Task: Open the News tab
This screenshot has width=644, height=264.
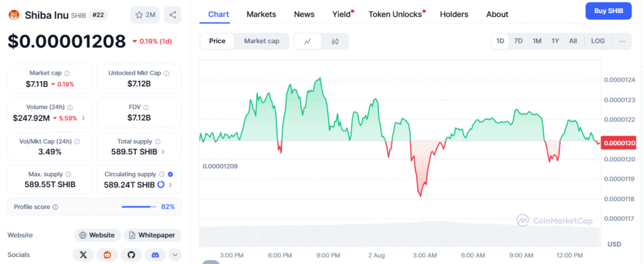Action: tap(304, 14)
